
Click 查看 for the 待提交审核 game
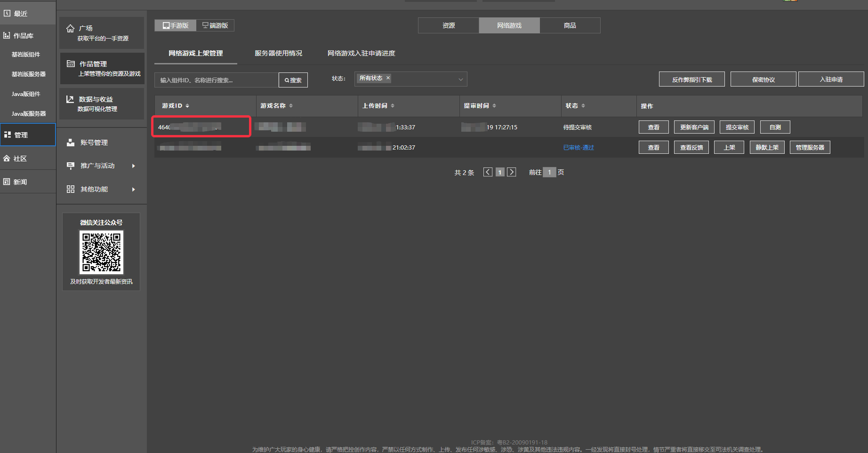click(x=654, y=127)
